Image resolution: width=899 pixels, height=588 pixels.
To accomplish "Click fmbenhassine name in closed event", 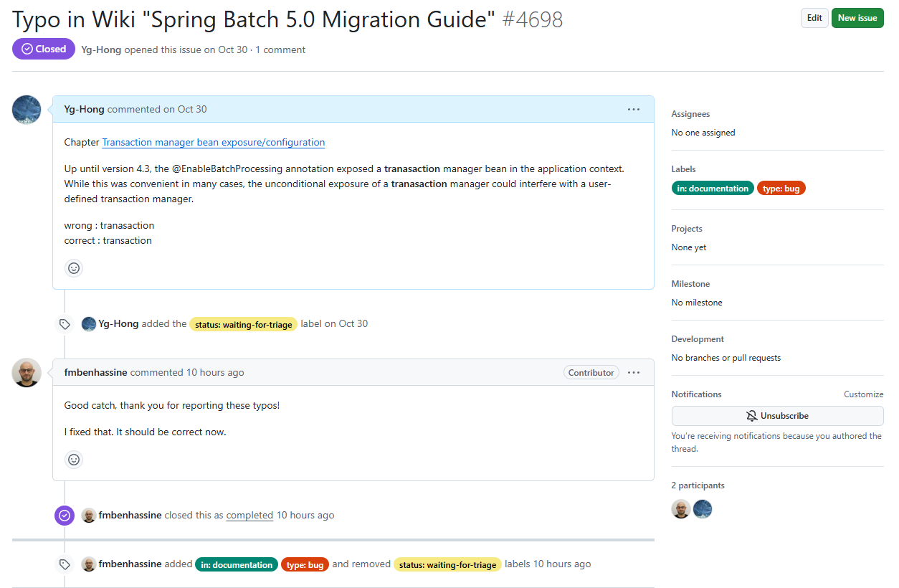I will click(130, 515).
